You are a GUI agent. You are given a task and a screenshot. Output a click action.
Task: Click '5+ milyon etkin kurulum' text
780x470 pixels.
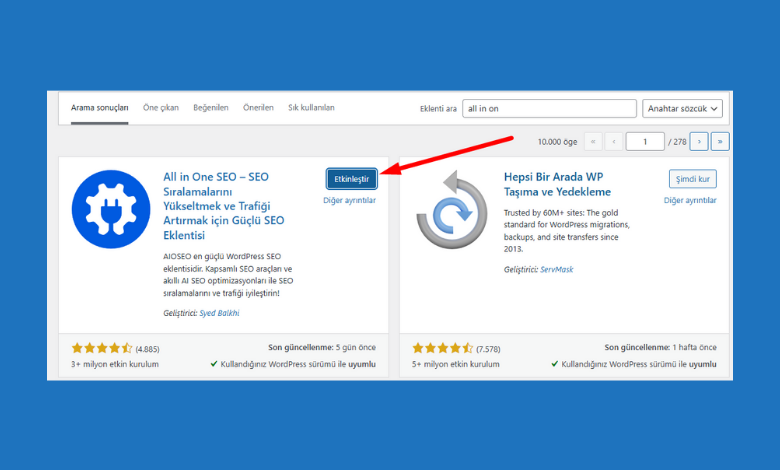tap(456, 364)
